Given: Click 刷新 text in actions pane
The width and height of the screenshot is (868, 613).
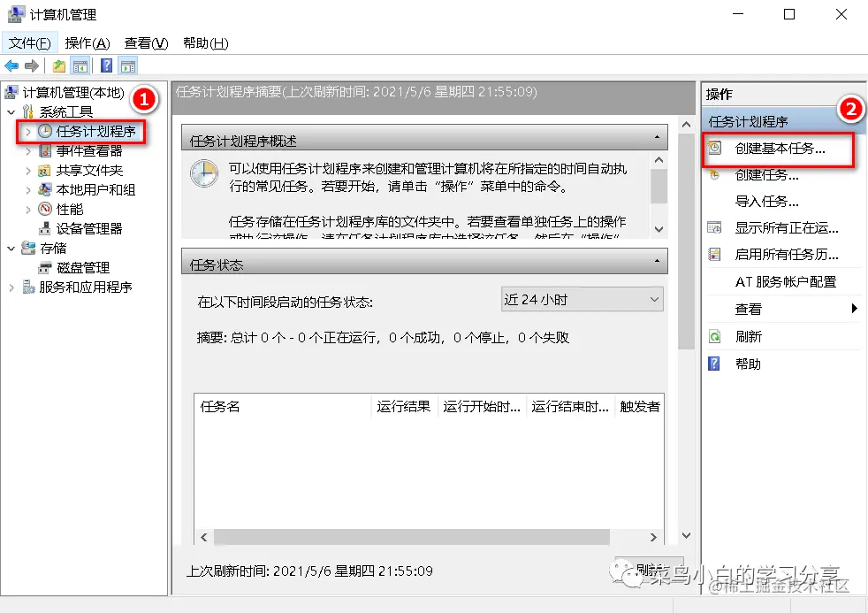Looking at the screenshot, I should tap(749, 337).
